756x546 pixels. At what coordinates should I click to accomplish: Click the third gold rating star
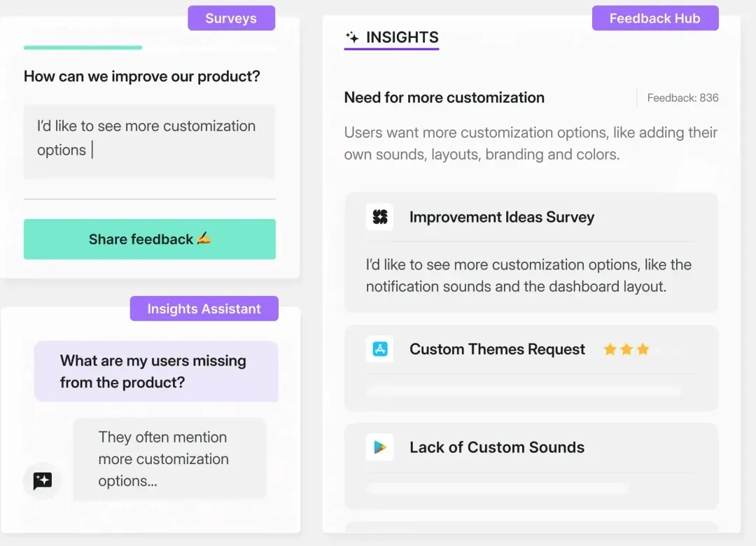tap(643, 349)
